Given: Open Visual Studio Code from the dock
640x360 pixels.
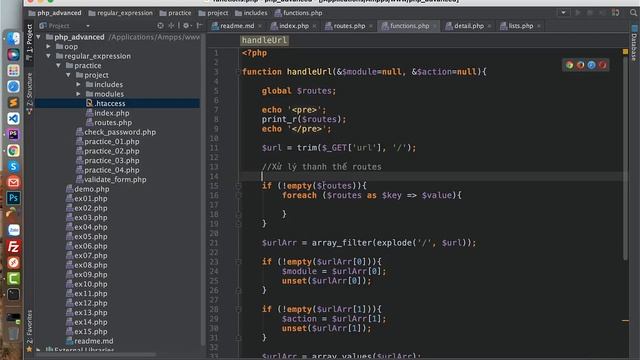Looking at the screenshot, I should [x=13, y=118].
